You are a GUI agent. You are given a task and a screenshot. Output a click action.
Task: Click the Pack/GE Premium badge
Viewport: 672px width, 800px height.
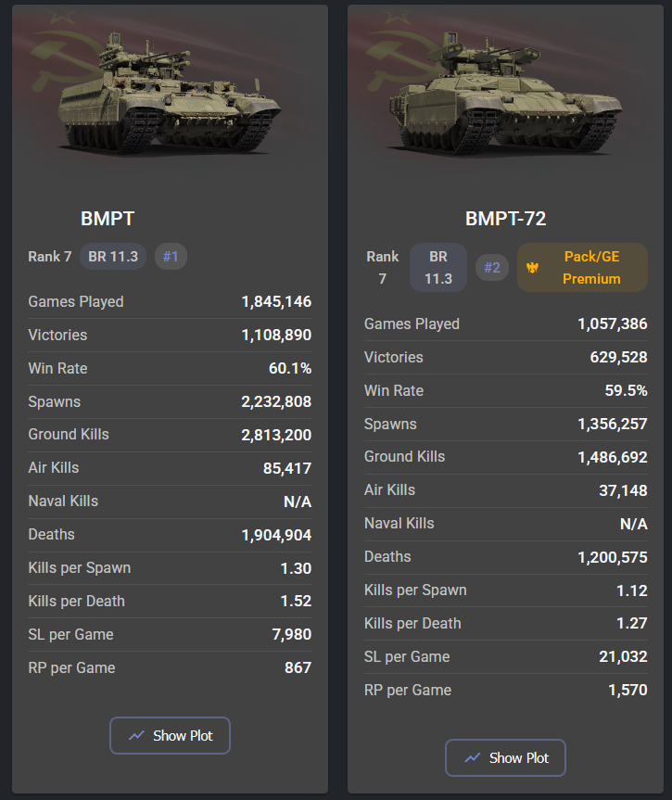[582, 267]
